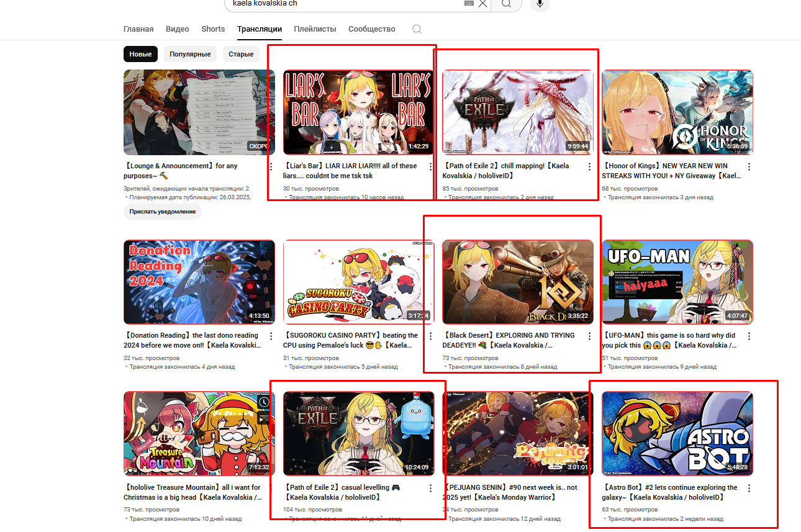Viewport: 801px width, 532px height.
Task: Open title link 【Black Desert】EXPLORING AND TRYING DEADEYE
Action: [509, 340]
